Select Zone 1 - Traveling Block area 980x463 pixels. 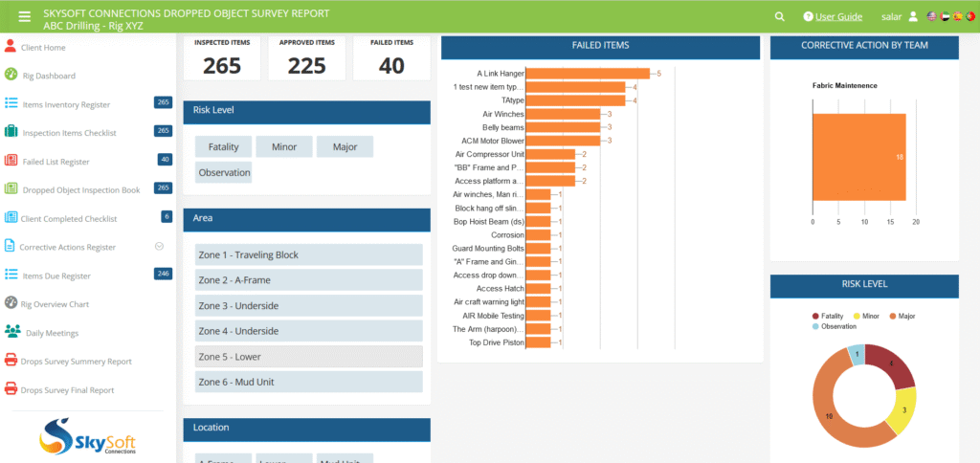(x=307, y=255)
